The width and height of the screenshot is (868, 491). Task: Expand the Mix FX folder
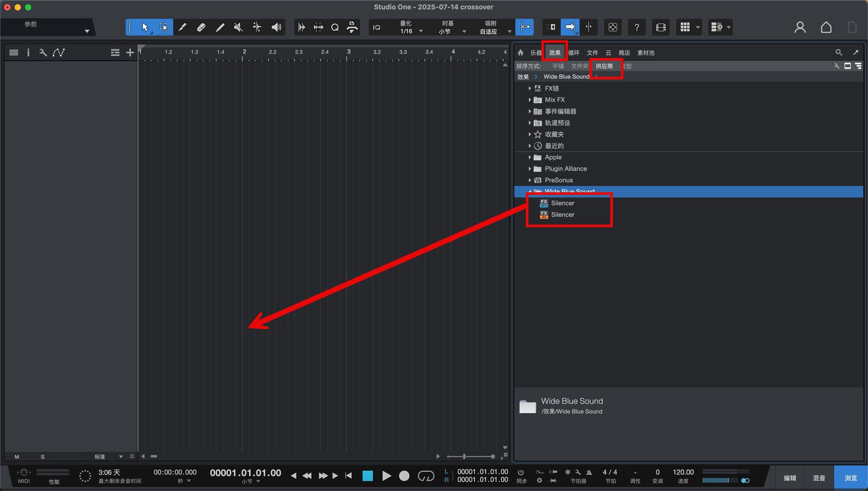click(x=529, y=100)
